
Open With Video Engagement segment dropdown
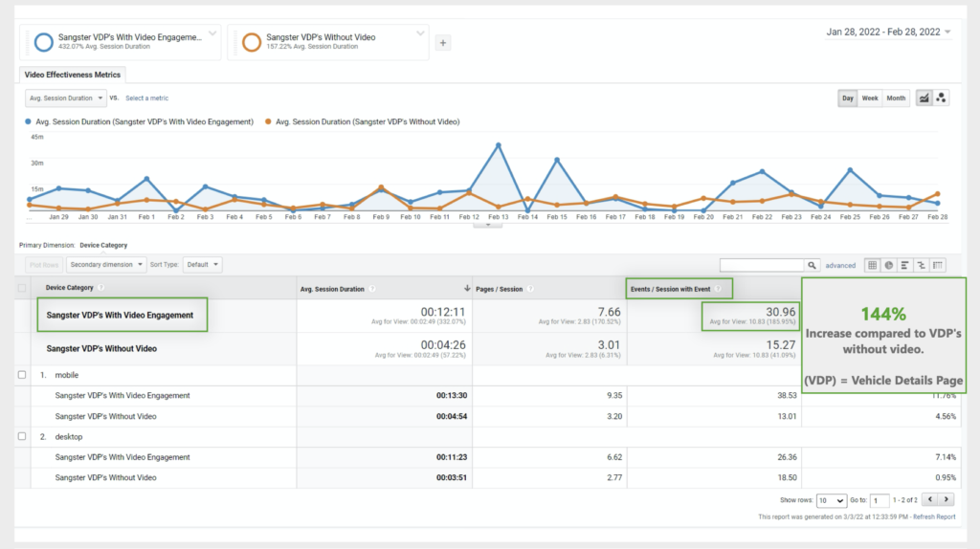pyautogui.click(x=212, y=33)
